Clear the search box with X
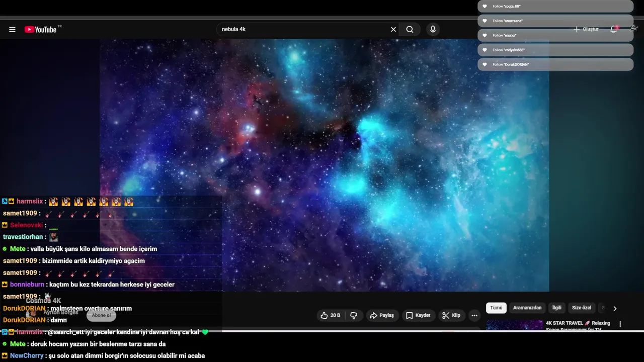644x362 pixels. click(393, 30)
